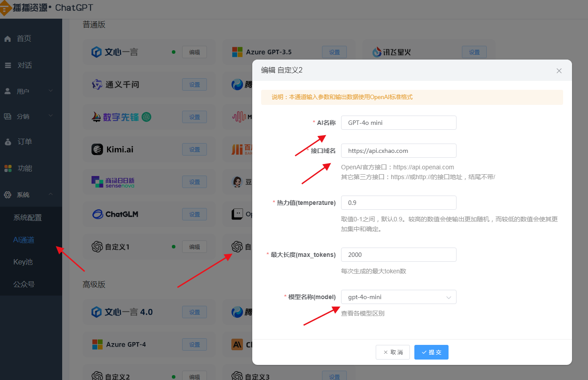Focus the AI名称 input field
This screenshot has width=588, height=380.
pyautogui.click(x=399, y=123)
